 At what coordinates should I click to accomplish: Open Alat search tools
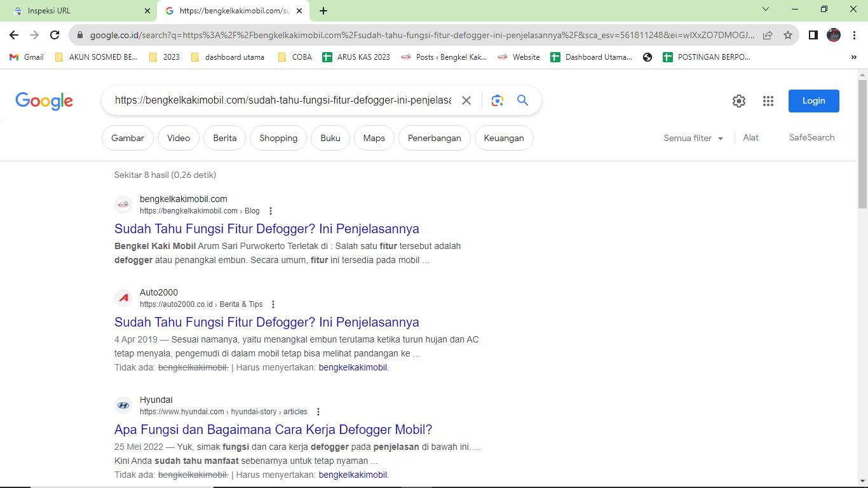click(x=751, y=137)
